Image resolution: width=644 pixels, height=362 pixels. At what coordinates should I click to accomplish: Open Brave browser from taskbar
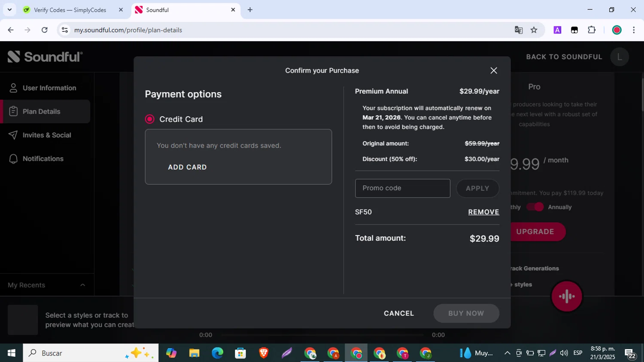tap(264, 353)
